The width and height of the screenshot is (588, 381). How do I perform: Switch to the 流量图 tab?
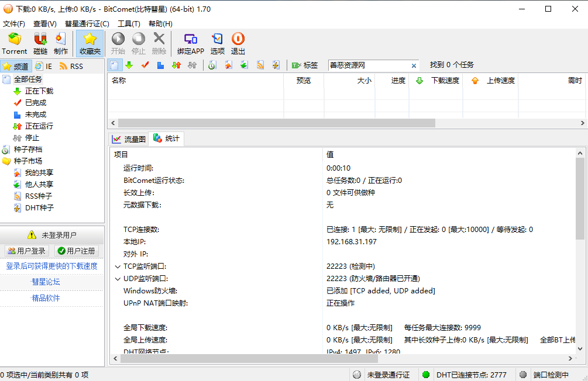pos(127,139)
